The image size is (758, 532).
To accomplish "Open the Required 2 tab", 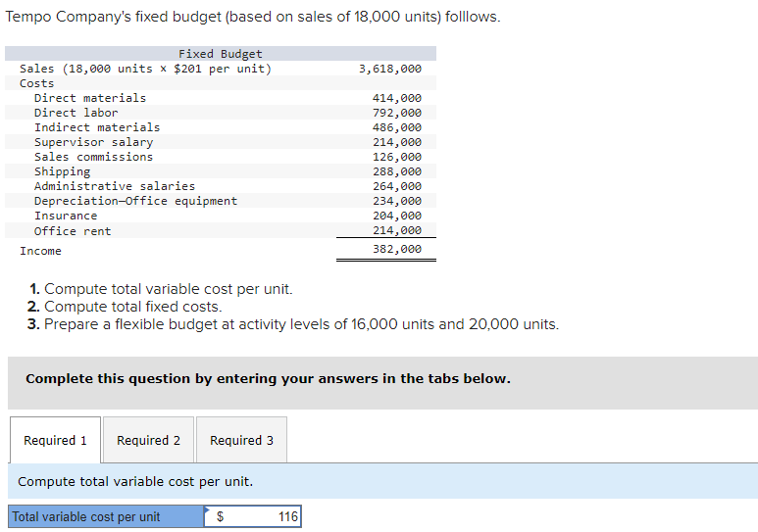I will coord(148,441).
